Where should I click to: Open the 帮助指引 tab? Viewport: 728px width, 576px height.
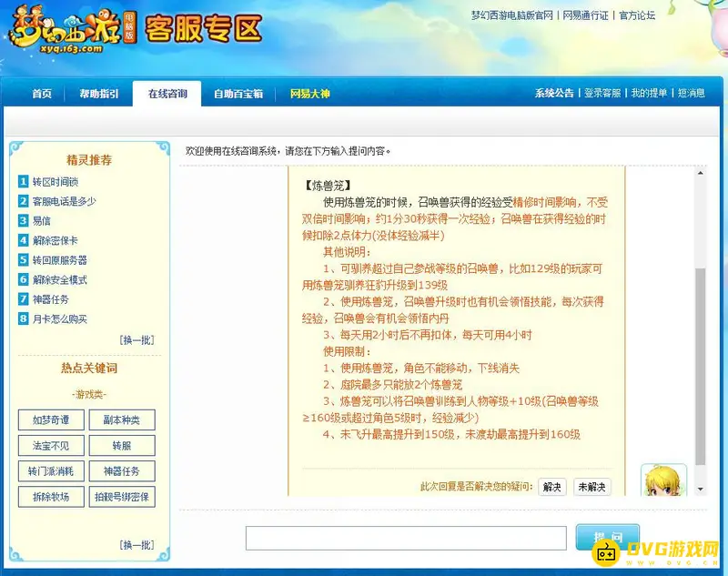coord(99,94)
